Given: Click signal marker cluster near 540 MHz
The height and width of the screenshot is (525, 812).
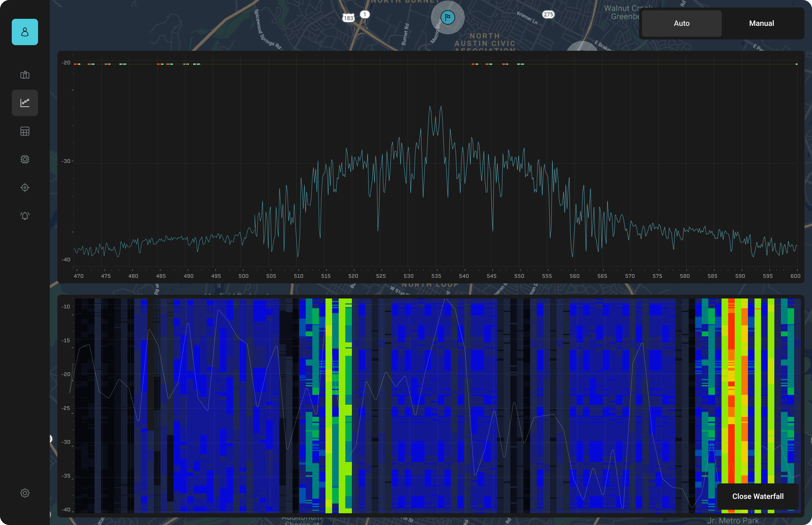Looking at the screenshot, I should 474,64.
